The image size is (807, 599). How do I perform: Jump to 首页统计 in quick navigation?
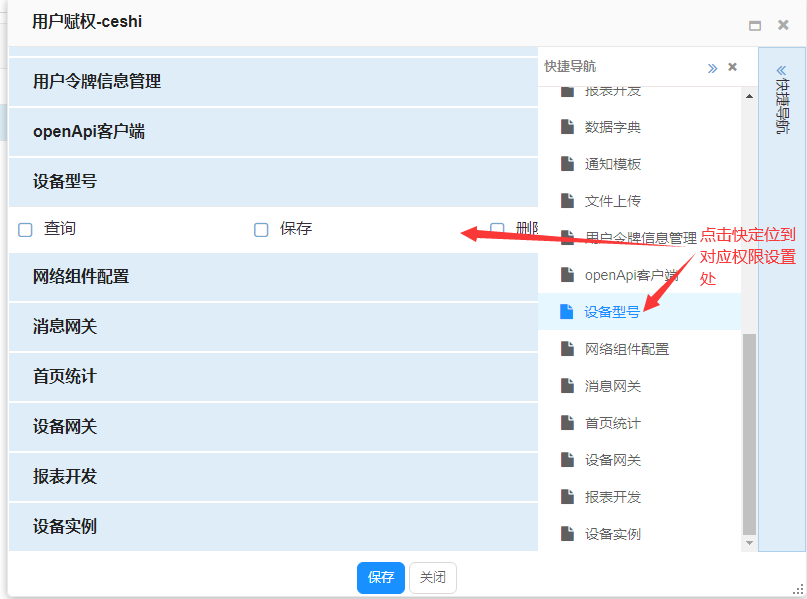point(612,423)
